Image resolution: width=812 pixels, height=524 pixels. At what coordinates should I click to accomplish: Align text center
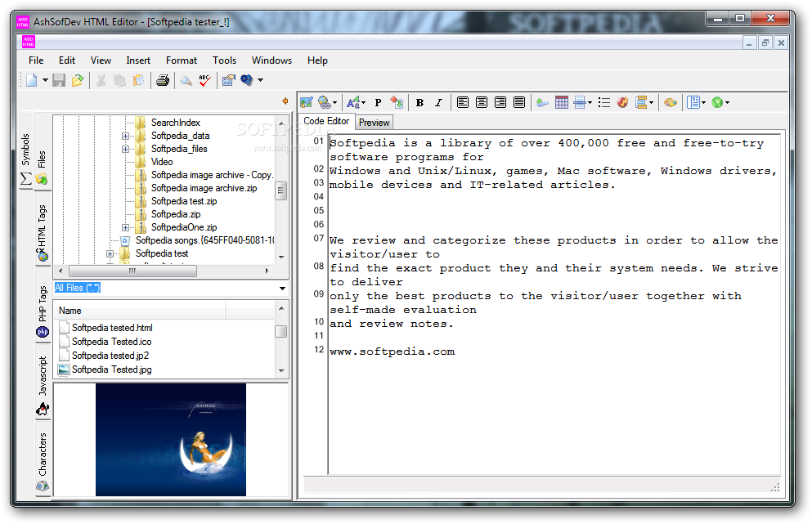[x=482, y=102]
